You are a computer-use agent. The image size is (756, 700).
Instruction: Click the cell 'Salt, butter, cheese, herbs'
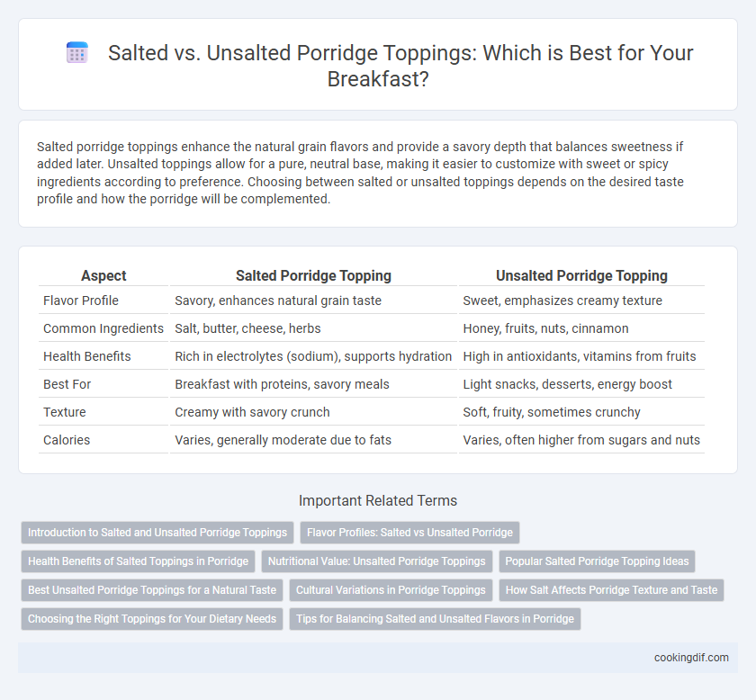313,328
